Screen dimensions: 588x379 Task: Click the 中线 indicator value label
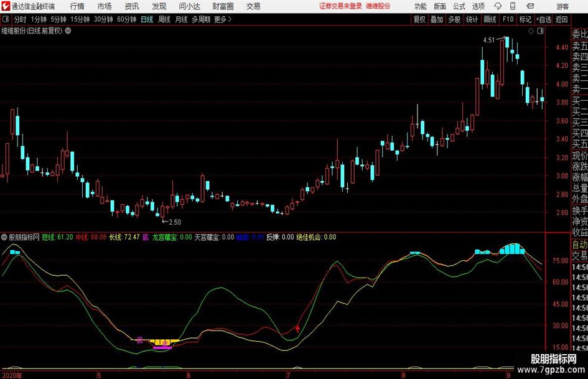91,237
